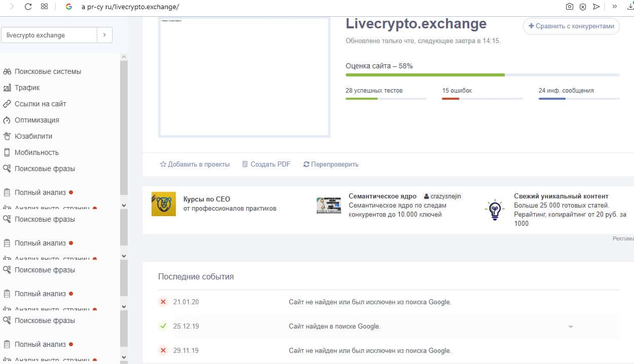The height and width of the screenshot is (364, 634).
Task: Submit domain with the arrow button
Action: tap(104, 35)
